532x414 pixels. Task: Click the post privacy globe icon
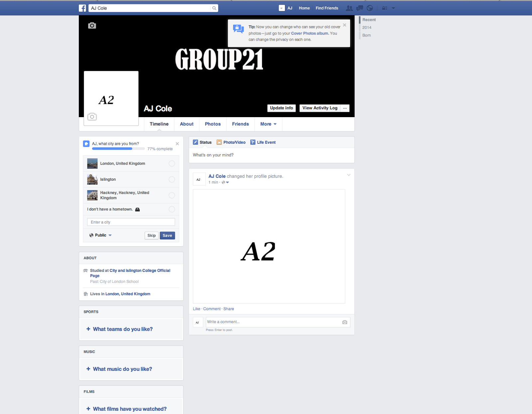point(223,182)
